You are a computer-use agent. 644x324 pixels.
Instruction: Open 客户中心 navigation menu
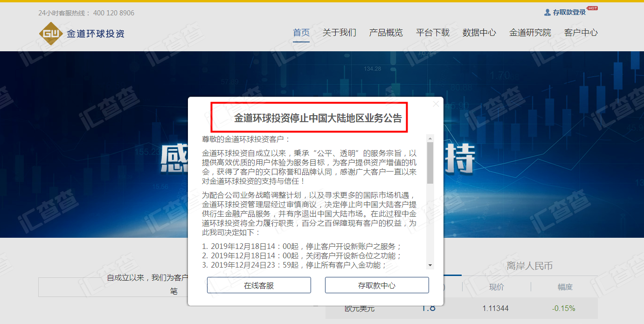pos(581,33)
